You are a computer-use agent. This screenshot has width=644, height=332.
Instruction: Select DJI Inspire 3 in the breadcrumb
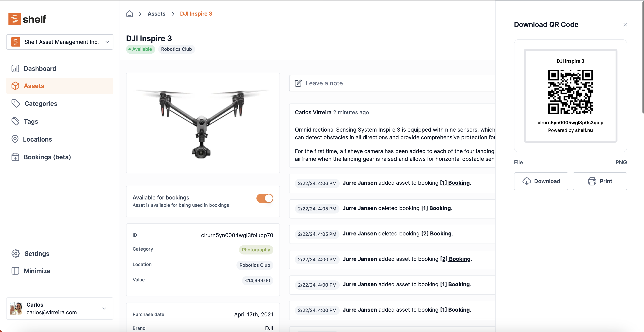(196, 13)
